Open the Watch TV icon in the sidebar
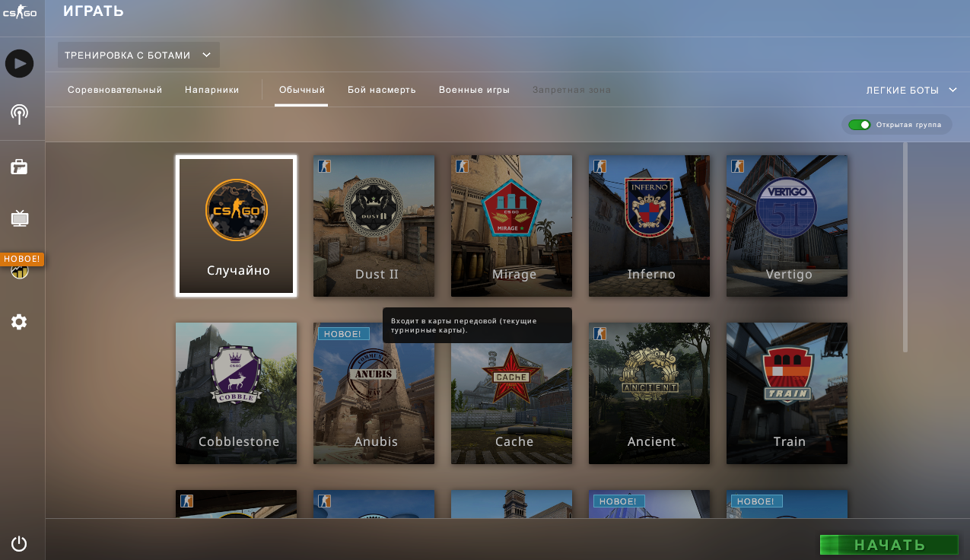Screen dimensions: 970x560 pyautogui.click(x=19, y=219)
